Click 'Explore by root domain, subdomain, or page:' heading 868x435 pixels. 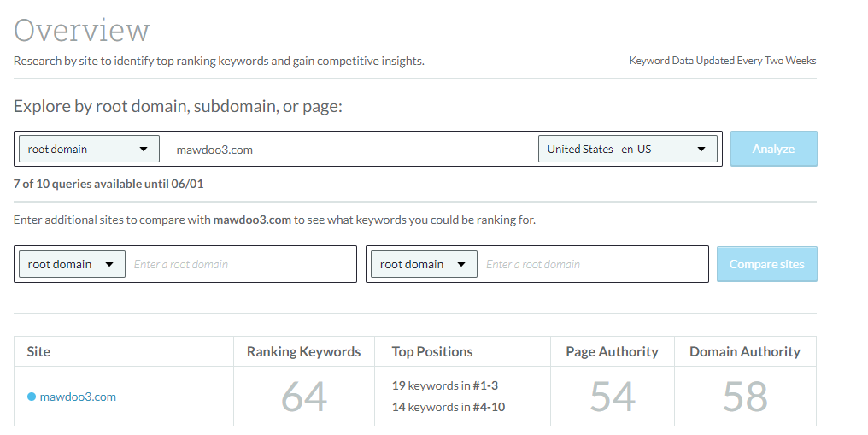pyautogui.click(x=179, y=106)
